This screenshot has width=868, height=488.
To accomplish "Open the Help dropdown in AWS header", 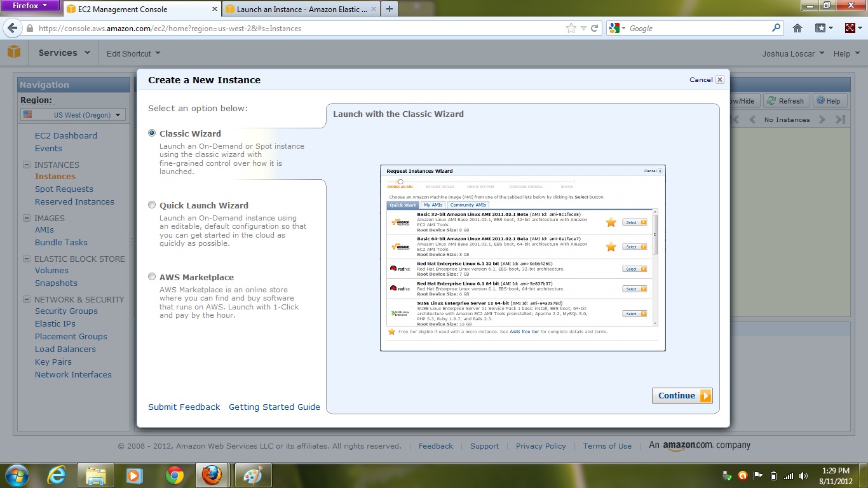I will tap(846, 53).
